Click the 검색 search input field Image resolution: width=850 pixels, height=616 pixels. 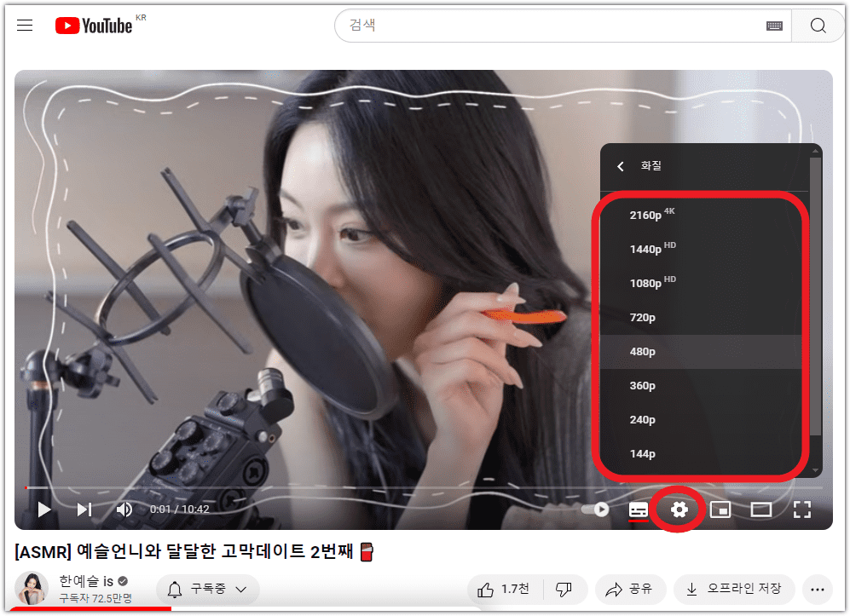(x=512, y=26)
